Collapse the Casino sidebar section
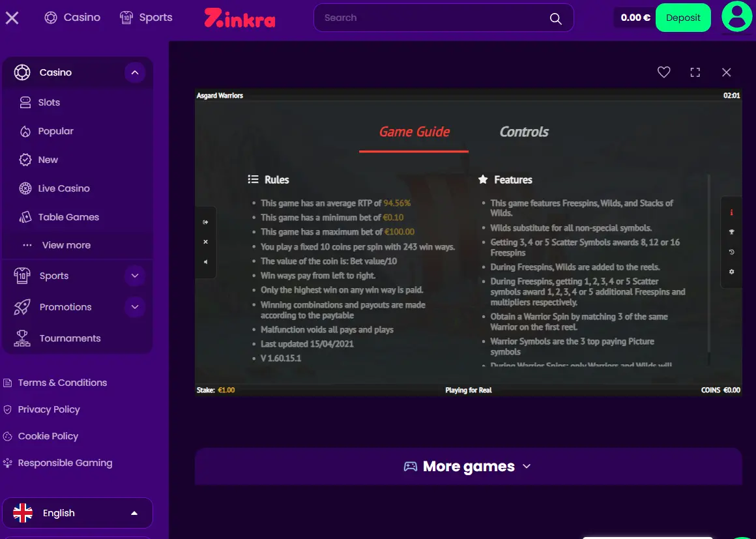 (x=135, y=72)
